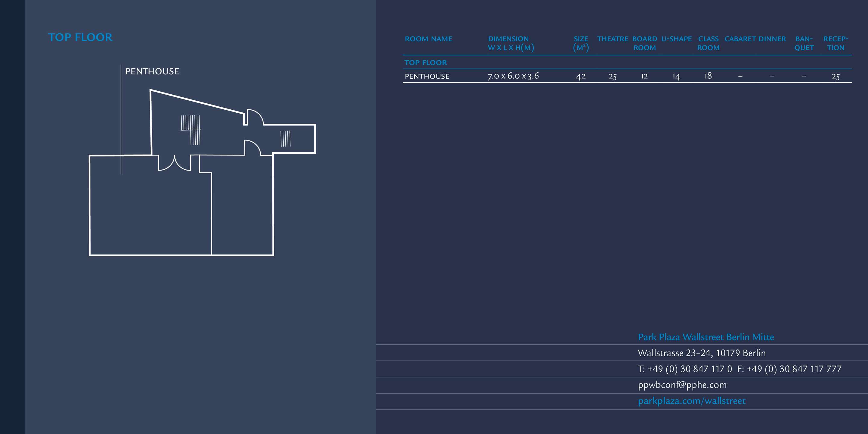
Task: Click the BOARD ROOM column header
Action: click(645, 43)
